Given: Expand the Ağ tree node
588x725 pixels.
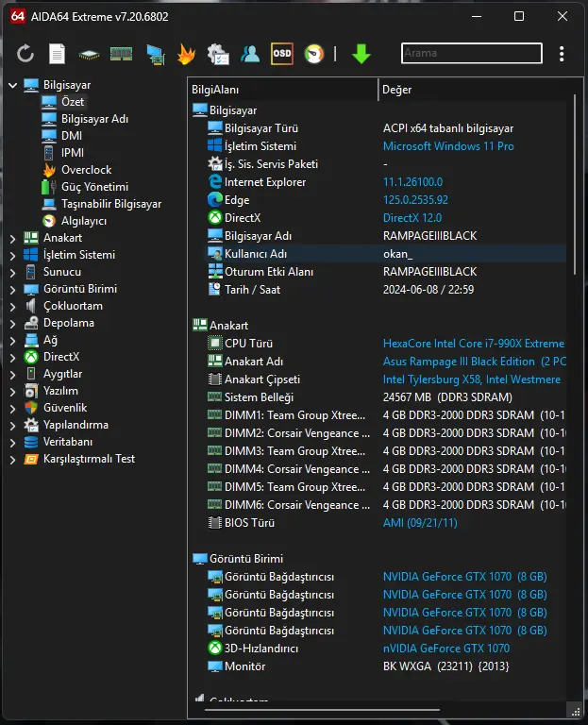Looking at the screenshot, I should coord(13,340).
